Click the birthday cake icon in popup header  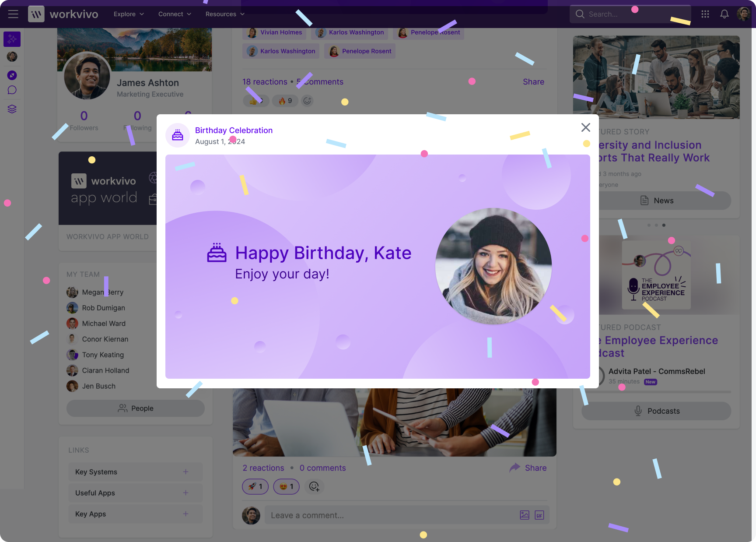178,135
